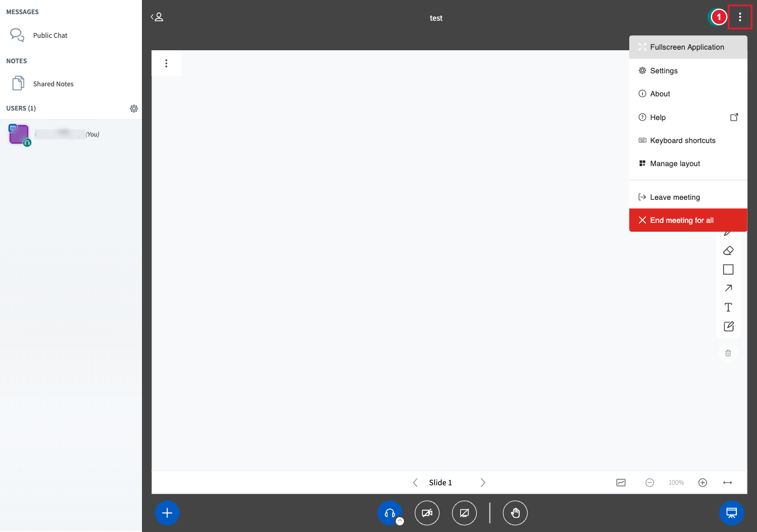Select the Eraser whiteboard tool
Image resolution: width=757 pixels, height=532 pixels.
[x=728, y=251]
